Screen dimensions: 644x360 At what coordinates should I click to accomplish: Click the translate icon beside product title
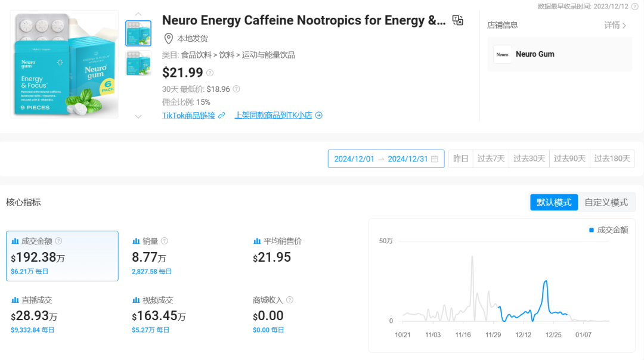[x=457, y=21]
